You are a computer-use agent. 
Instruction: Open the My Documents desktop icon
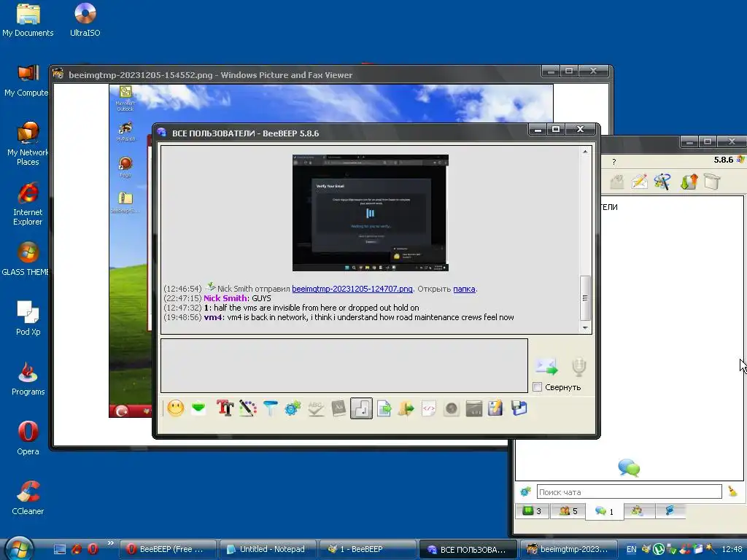[x=28, y=20]
